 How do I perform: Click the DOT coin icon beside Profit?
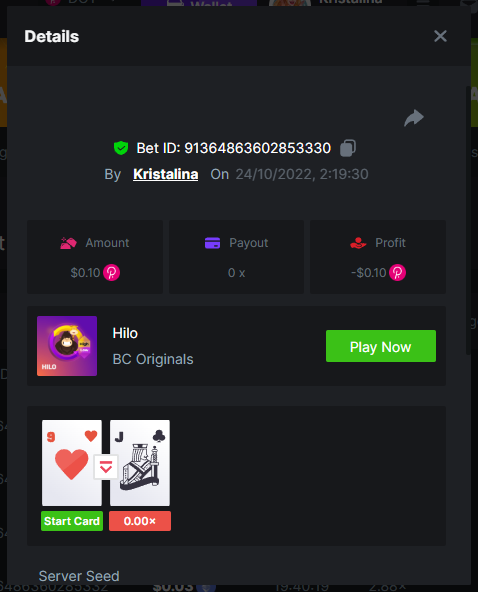[x=398, y=273]
